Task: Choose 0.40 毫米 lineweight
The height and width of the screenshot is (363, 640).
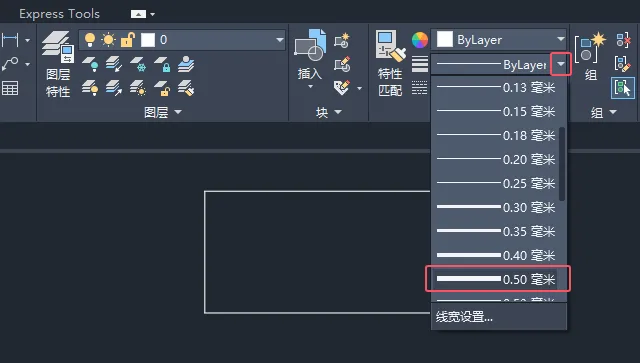Action: point(496,255)
